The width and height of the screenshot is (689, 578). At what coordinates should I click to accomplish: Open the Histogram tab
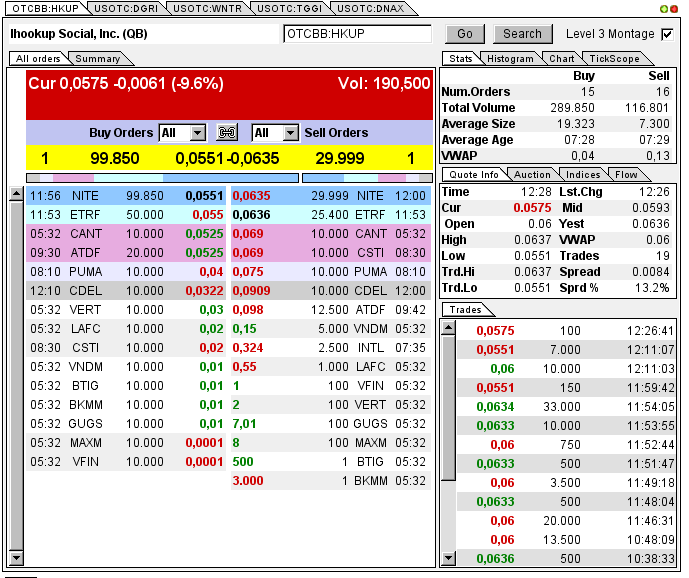[510, 59]
